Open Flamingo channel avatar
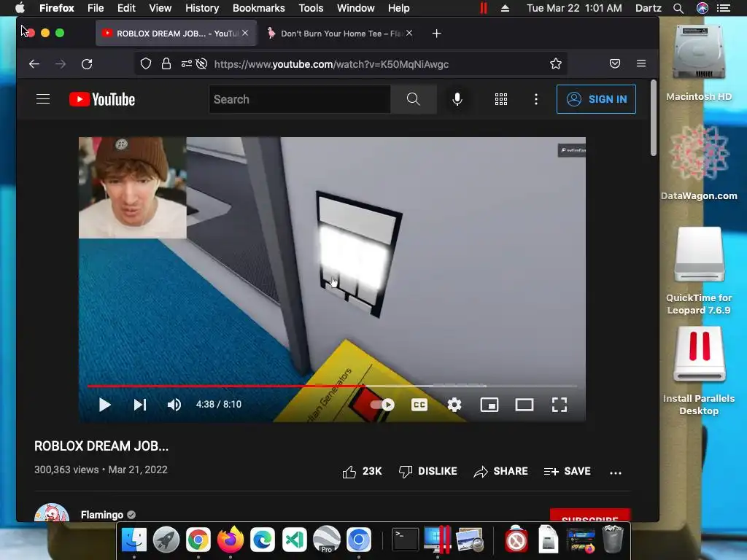 pos(52,513)
